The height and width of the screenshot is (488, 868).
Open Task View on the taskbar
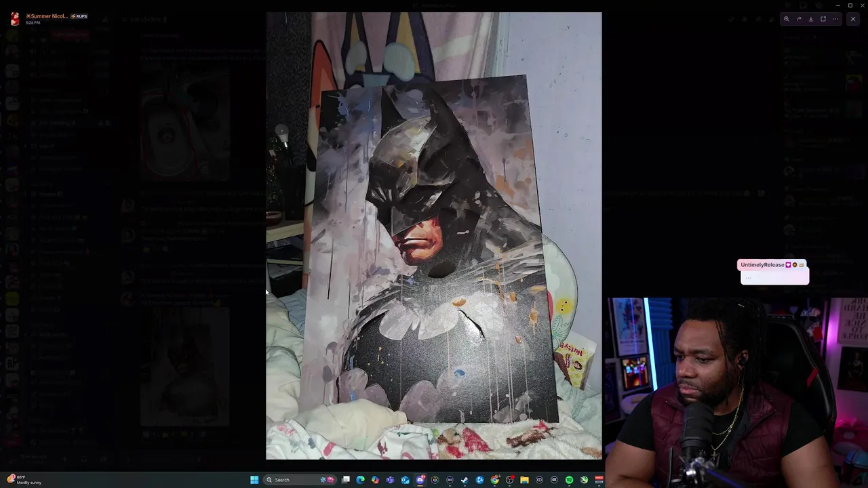click(x=345, y=480)
